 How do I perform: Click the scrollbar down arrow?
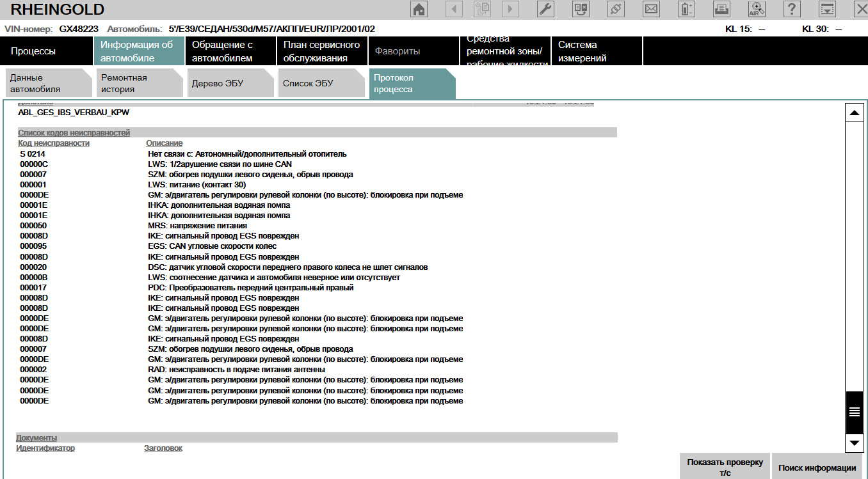[854, 443]
